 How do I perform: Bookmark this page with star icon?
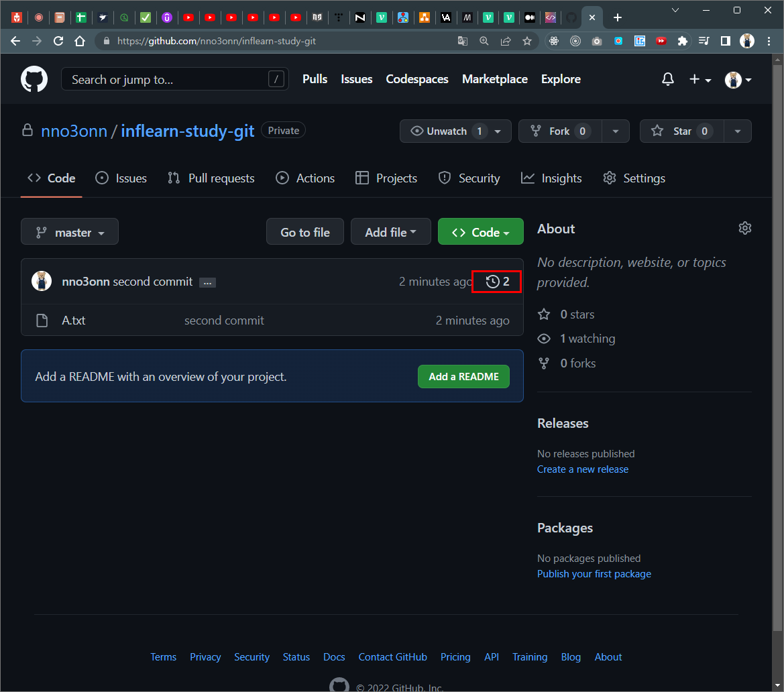(x=527, y=41)
